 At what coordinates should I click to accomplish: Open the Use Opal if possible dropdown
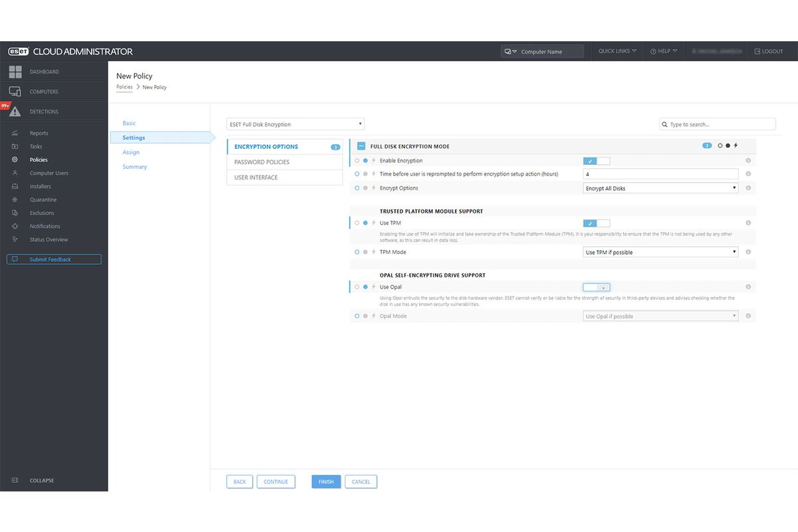click(660, 316)
